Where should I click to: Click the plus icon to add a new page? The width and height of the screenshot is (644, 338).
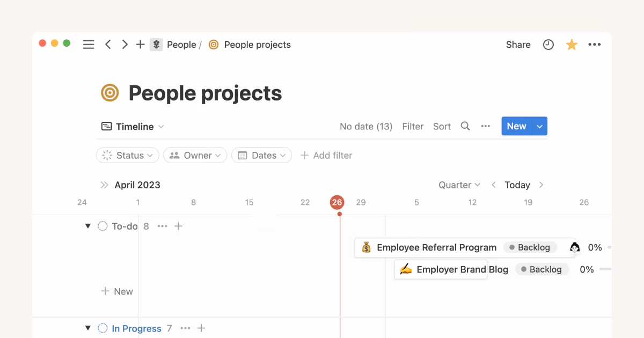pos(140,45)
